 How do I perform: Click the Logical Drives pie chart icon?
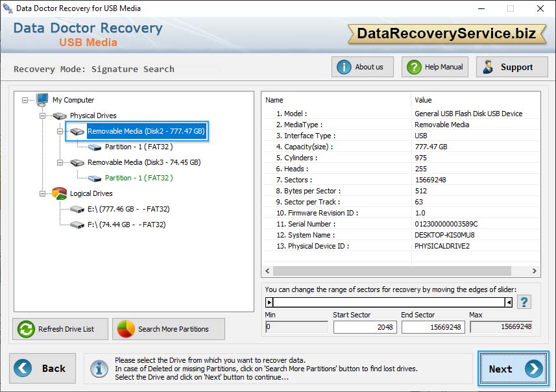(60, 193)
